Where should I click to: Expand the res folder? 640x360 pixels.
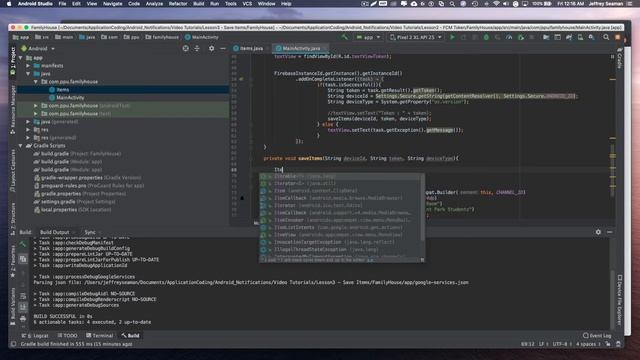[x=28, y=130]
